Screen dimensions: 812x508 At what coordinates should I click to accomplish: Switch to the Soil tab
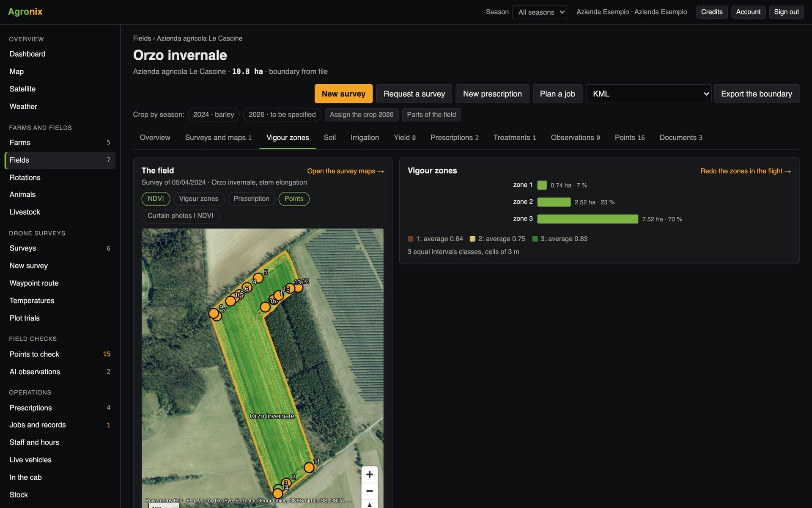pyautogui.click(x=329, y=138)
